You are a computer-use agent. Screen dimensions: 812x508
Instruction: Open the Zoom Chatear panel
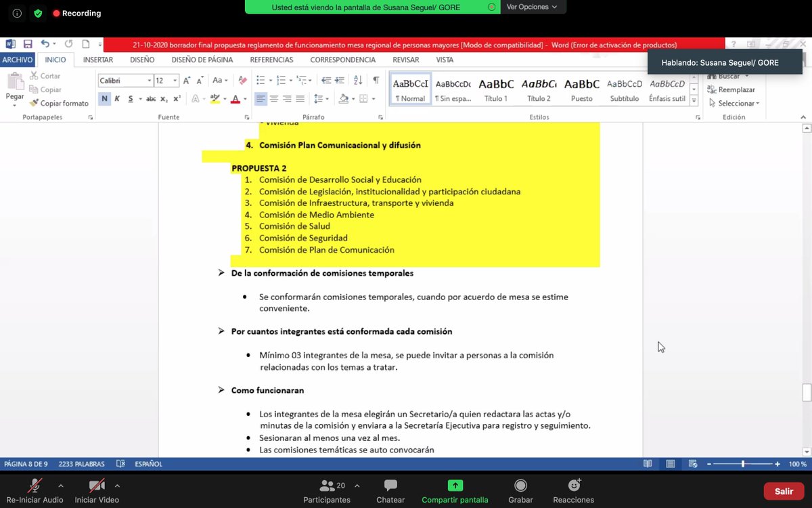pos(390,491)
